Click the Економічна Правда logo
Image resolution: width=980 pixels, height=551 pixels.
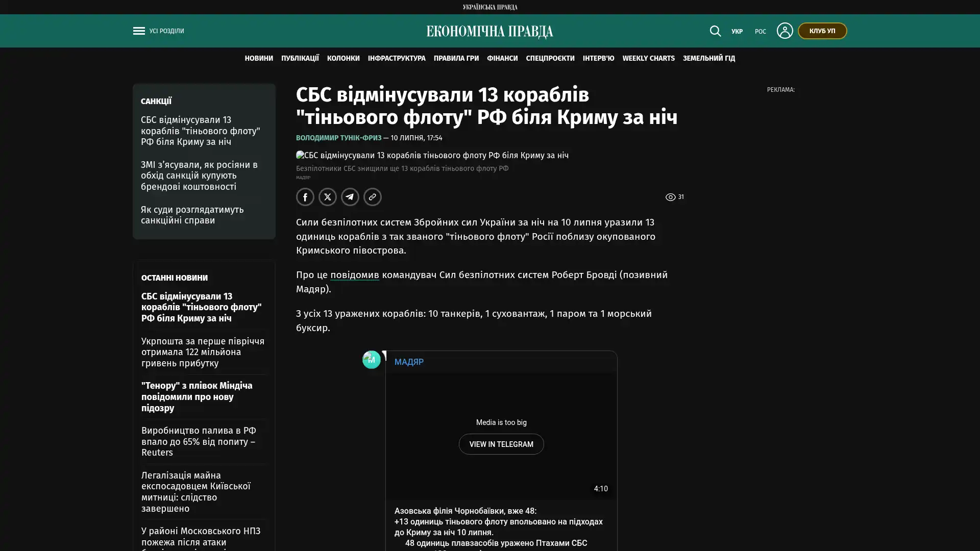[x=490, y=32]
